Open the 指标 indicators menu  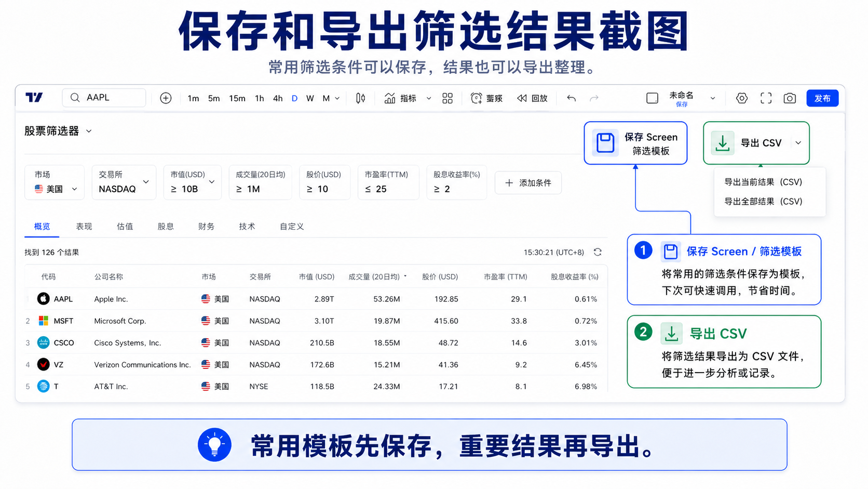pyautogui.click(x=400, y=98)
